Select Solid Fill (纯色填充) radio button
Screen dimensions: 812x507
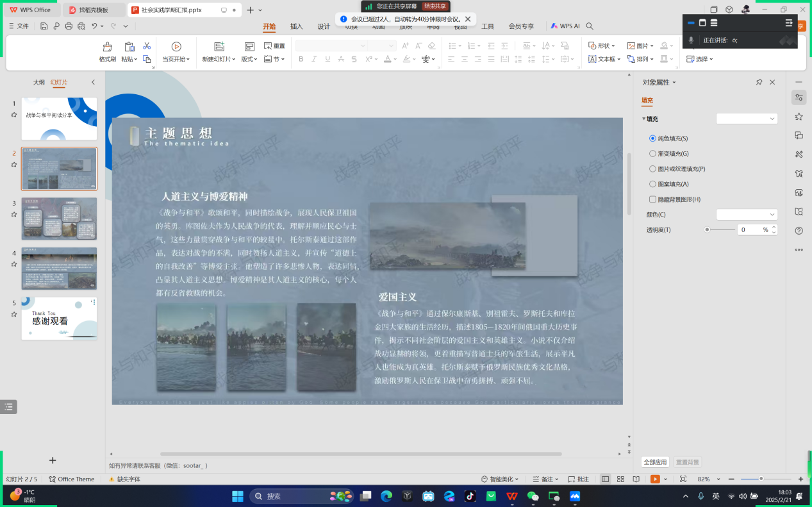coord(652,138)
